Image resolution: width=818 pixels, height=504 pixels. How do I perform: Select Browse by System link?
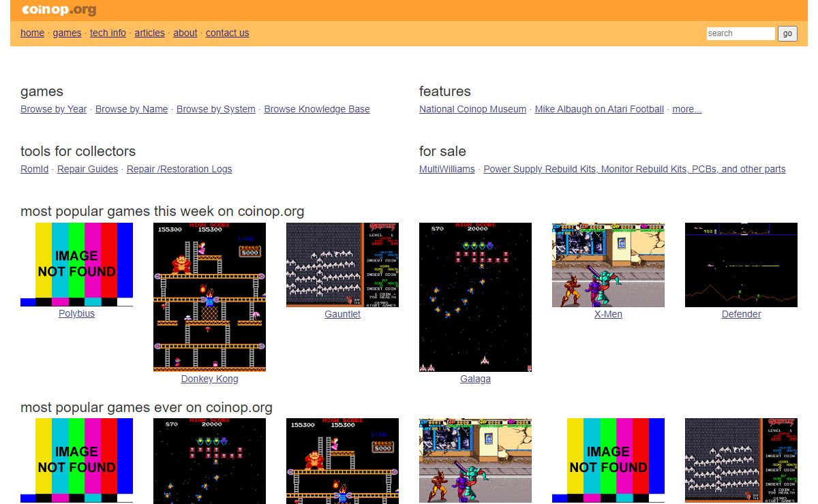point(215,109)
